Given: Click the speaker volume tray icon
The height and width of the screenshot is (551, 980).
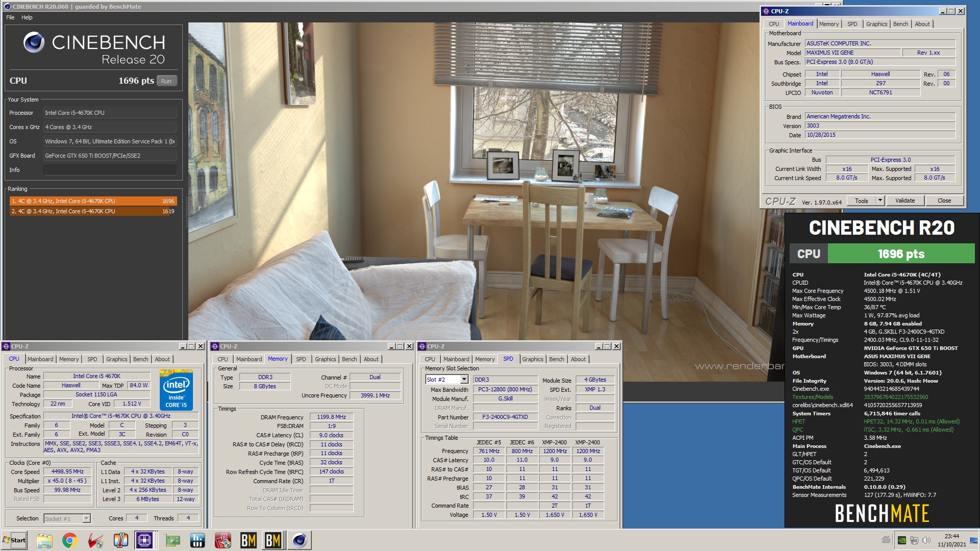Looking at the screenshot, I should [x=926, y=540].
